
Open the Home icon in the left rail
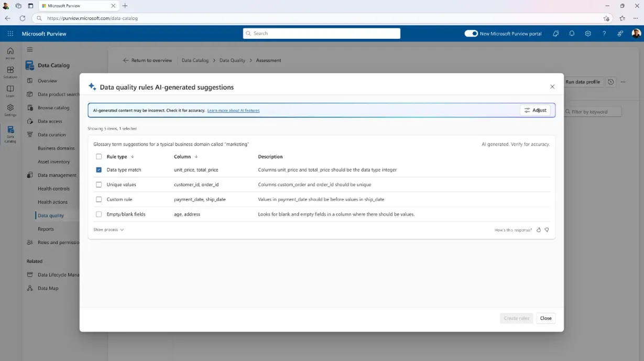tap(9, 51)
